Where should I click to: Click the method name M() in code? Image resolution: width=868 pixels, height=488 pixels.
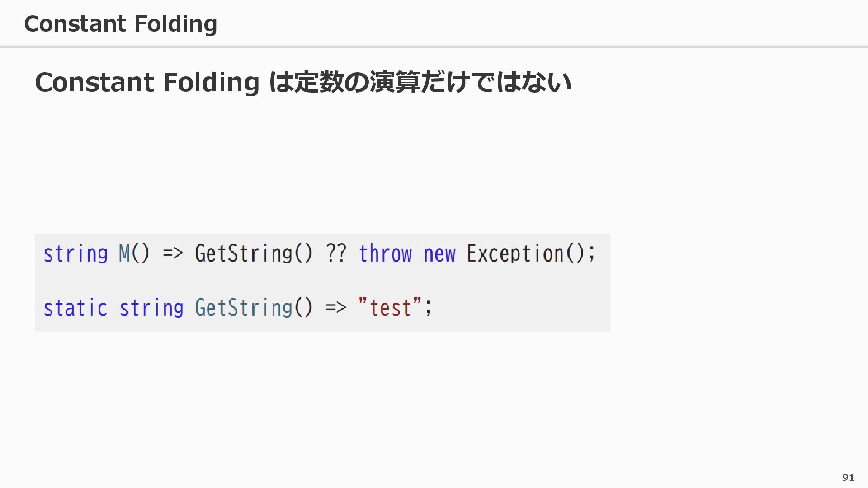click(x=134, y=253)
